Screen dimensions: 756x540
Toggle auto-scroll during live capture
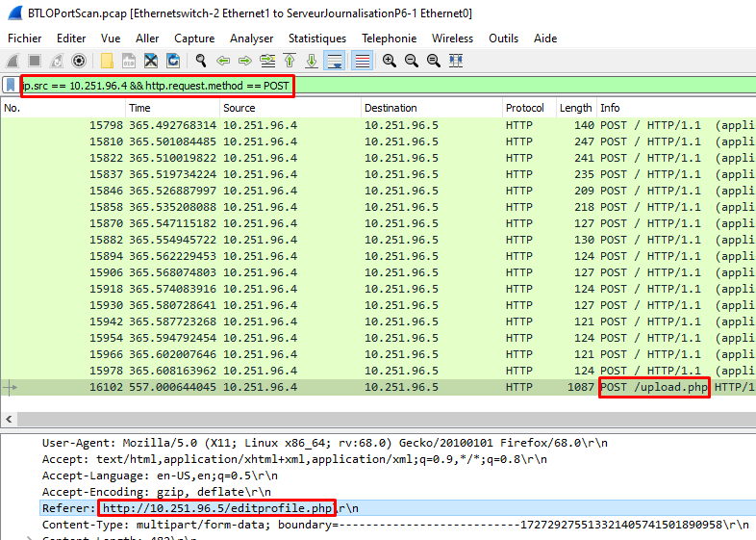coord(335,61)
